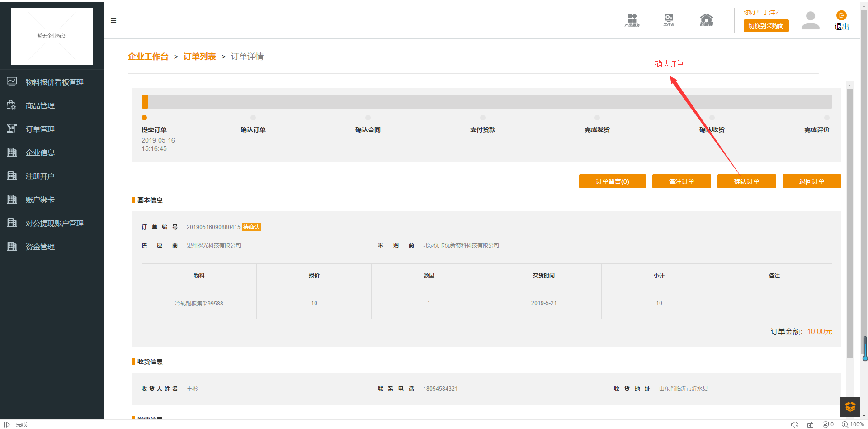
Task: Click address 山东省临沂市沂水县
Action: click(x=684, y=389)
